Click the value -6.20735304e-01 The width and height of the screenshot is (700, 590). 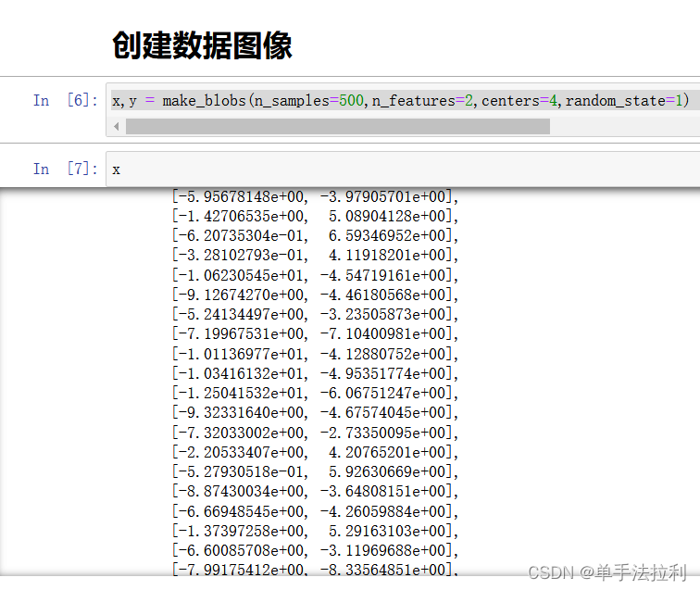click(241, 236)
